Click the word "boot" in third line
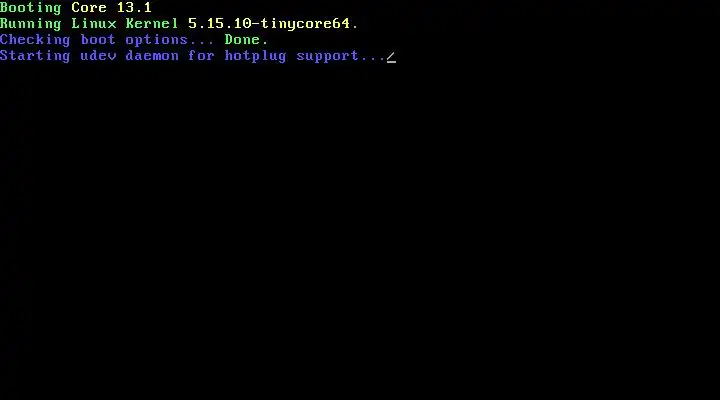The height and width of the screenshot is (400, 720). click(x=98, y=39)
